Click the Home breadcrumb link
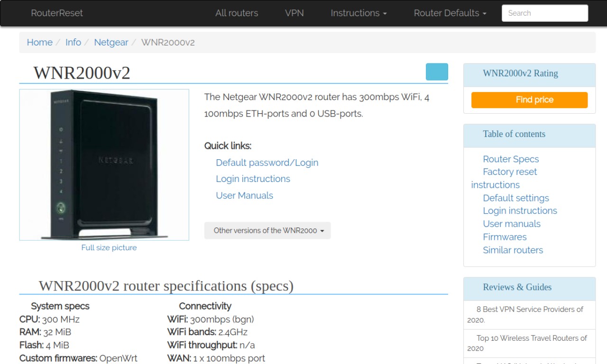This screenshot has width=607, height=364. tap(39, 42)
